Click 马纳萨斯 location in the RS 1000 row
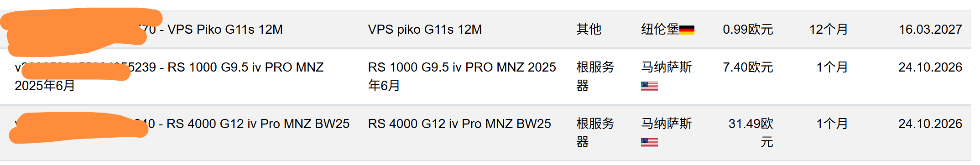Viewport: 980px width, 165px height. pos(666,67)
